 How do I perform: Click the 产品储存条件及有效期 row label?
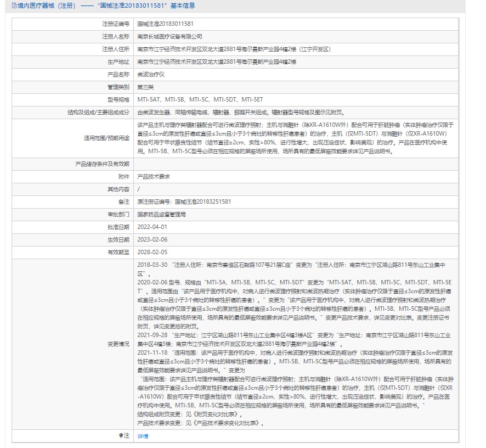tap(102, 164)
